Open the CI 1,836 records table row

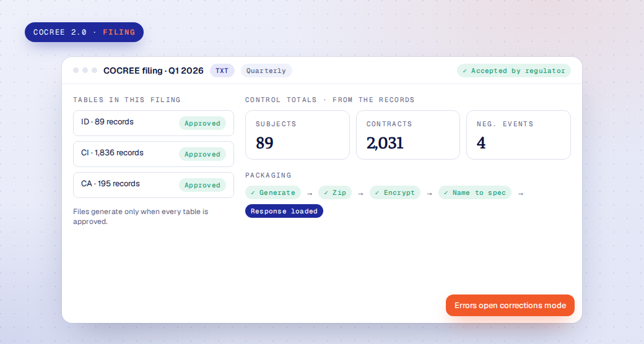tap(154, 154)
